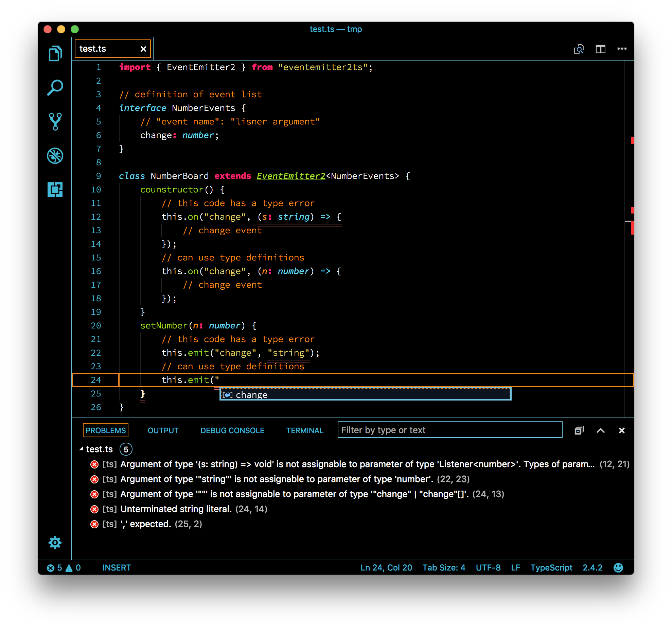Maximize panel with chevron up
This screenshot has height=629, width=672.
(600, 430)
